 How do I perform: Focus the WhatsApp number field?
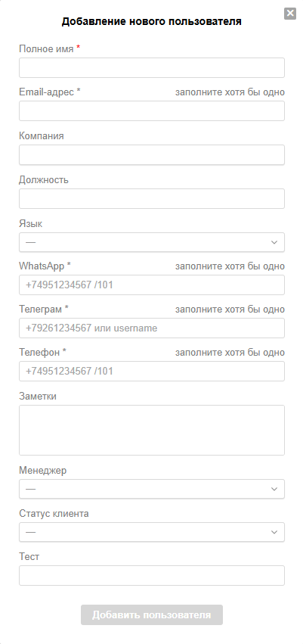coord(152,285)
